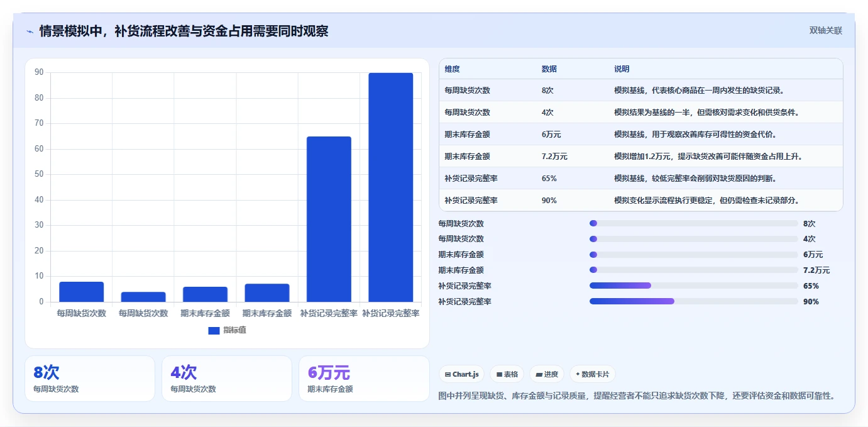Click the tallest chart bar reaching 90
This screenshot has height=427, width=868.
tap(391, 187)
